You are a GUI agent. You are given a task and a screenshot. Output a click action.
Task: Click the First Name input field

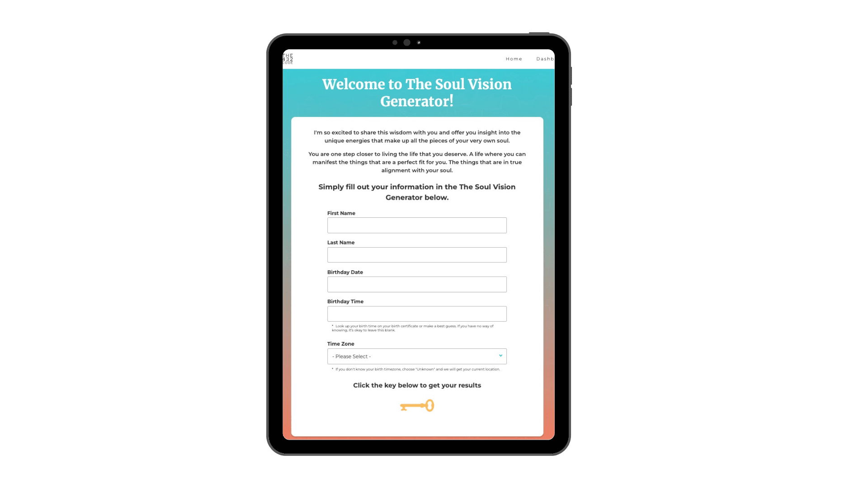417,225
